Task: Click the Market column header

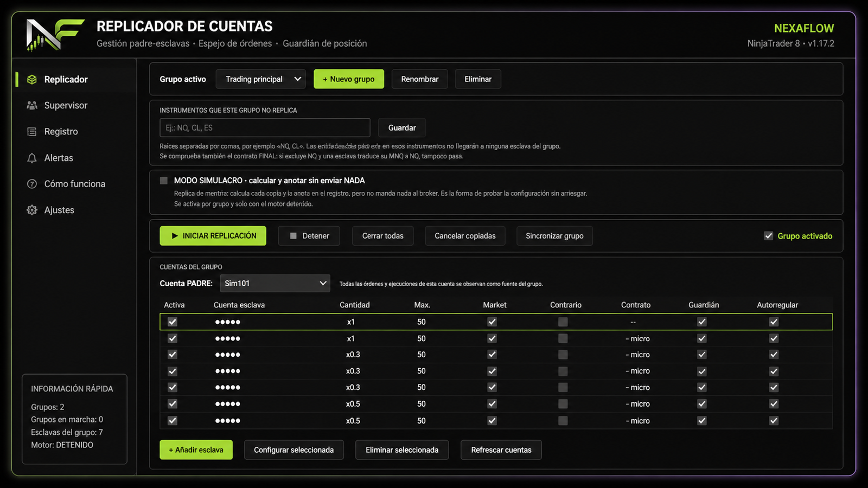Action: click(x=495, y=305)
